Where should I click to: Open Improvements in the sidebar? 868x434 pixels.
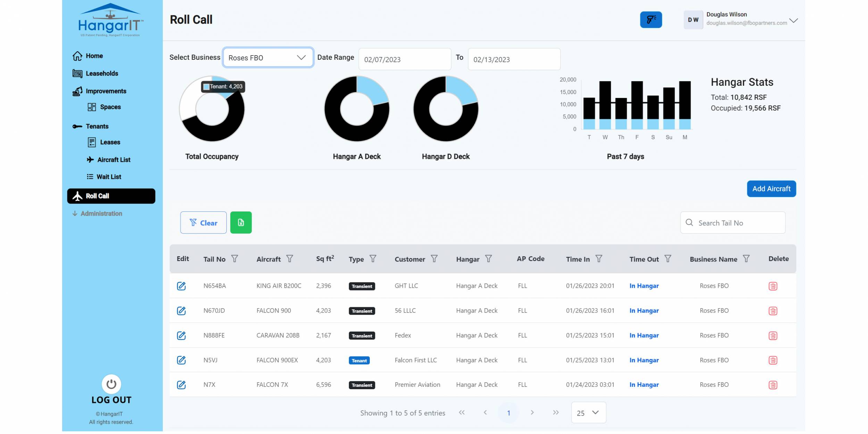pyautogui.click(x=99, y=91)
